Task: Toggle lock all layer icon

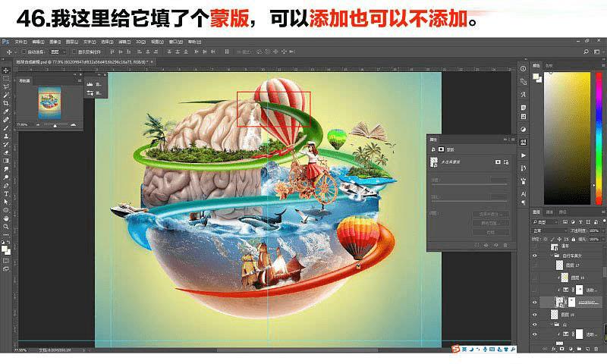Action: point(574,240)
